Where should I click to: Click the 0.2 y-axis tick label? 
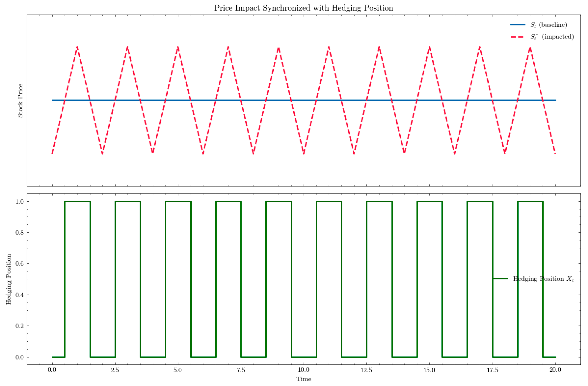pyautogui.click(x=20, y=326)
